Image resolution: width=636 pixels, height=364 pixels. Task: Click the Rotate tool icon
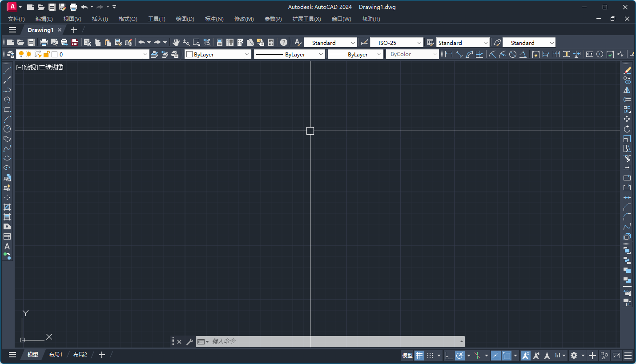[x=627, y=129]
